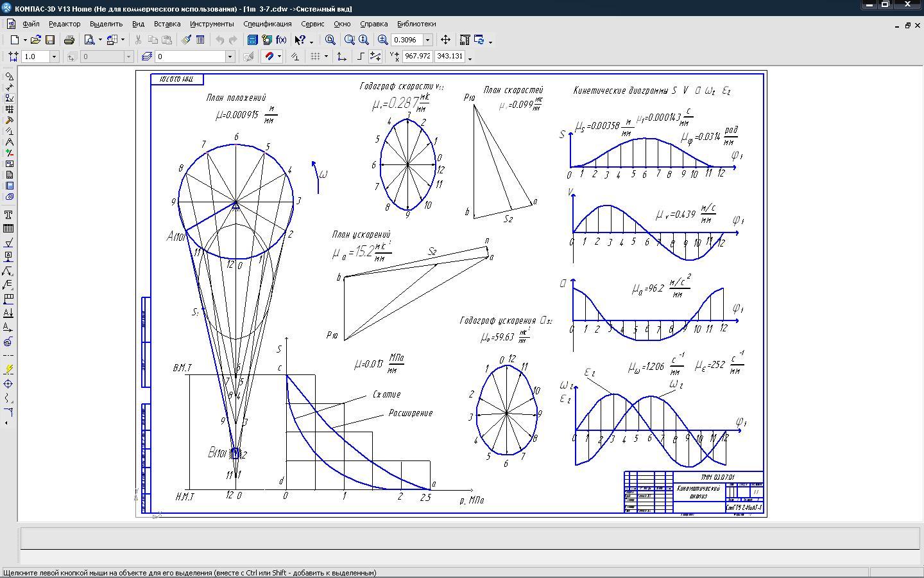Click the Print icon in the toolbar

click(69, 40)
